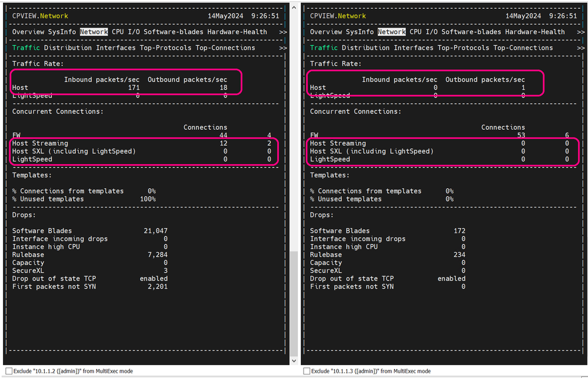Click left terminal scrollbar down arrow
Viewport: 588px width, 378px height.
pos(294,360)
